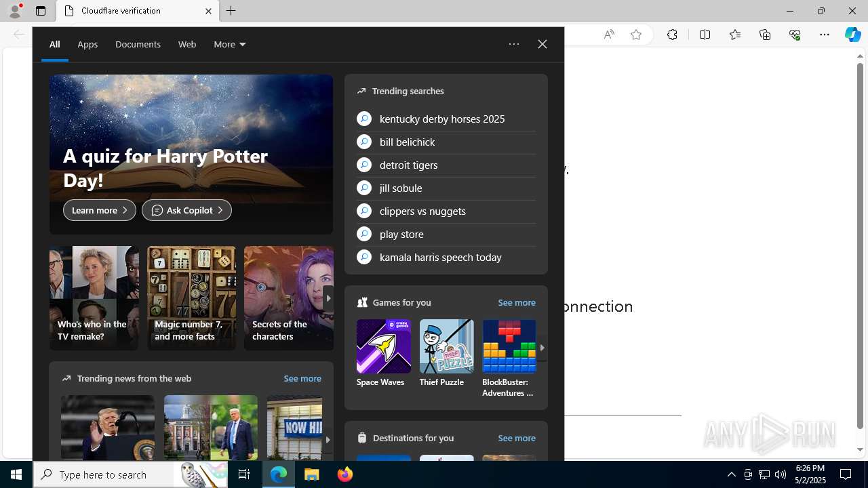Close the Cloudflare verification tab
Viewport: 868px width, 488px height.
(208, 11)
